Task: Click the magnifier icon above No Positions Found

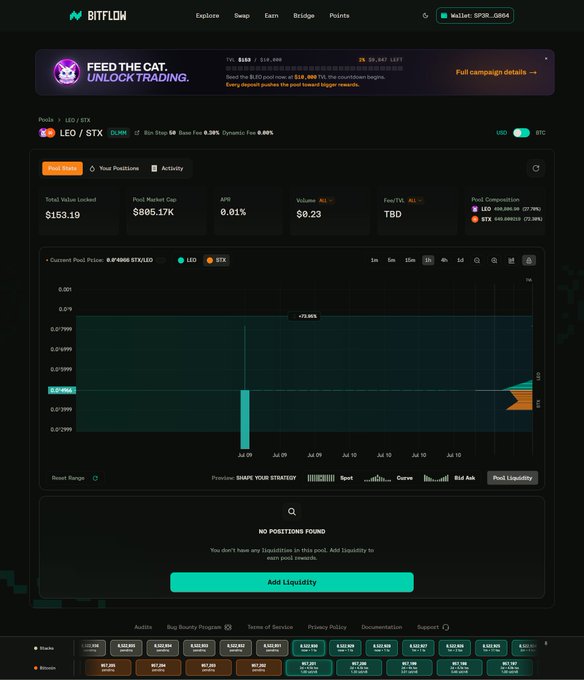Action: tap(292, 512)
